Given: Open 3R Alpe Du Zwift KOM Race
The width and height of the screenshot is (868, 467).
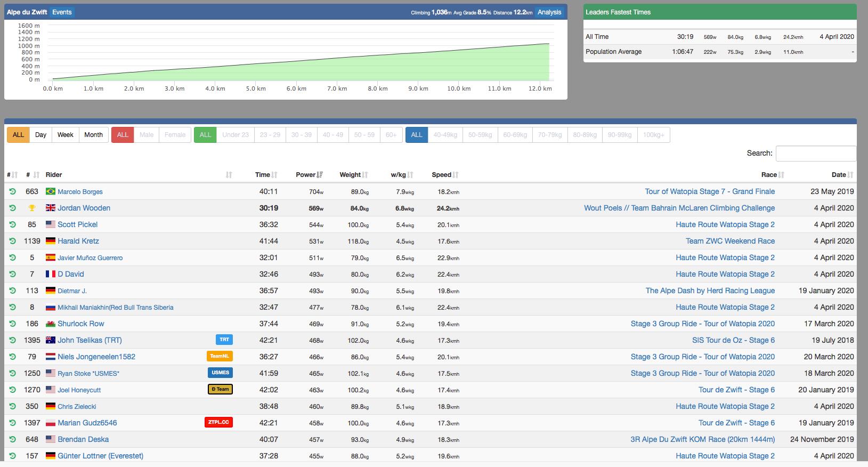Looking at the screenshot, I should (702, 439).
